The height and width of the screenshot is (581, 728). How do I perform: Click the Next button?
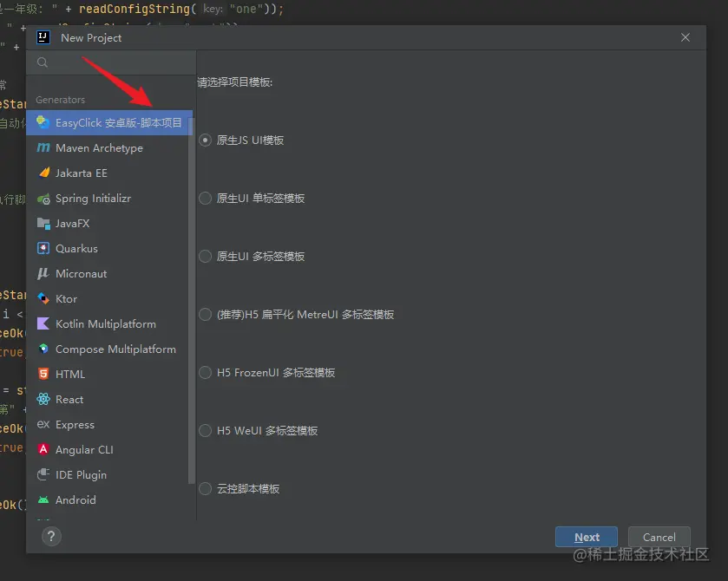tap(587, 537)
